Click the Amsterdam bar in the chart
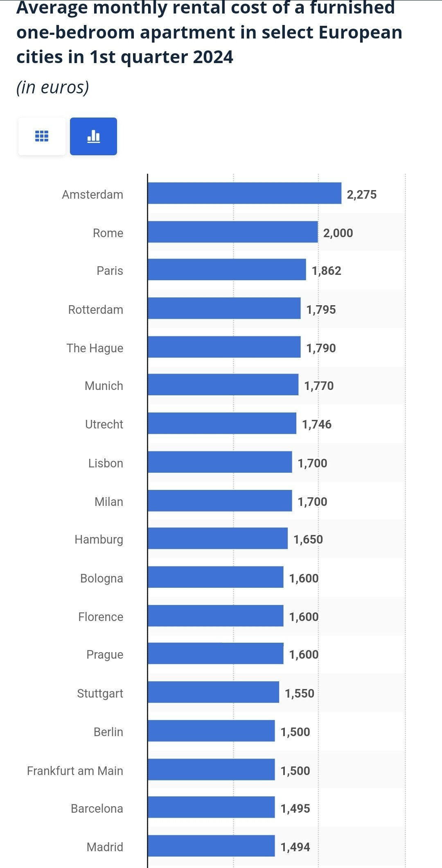The height and width of the screenshot is (868, 442). (x=244, y=193)
